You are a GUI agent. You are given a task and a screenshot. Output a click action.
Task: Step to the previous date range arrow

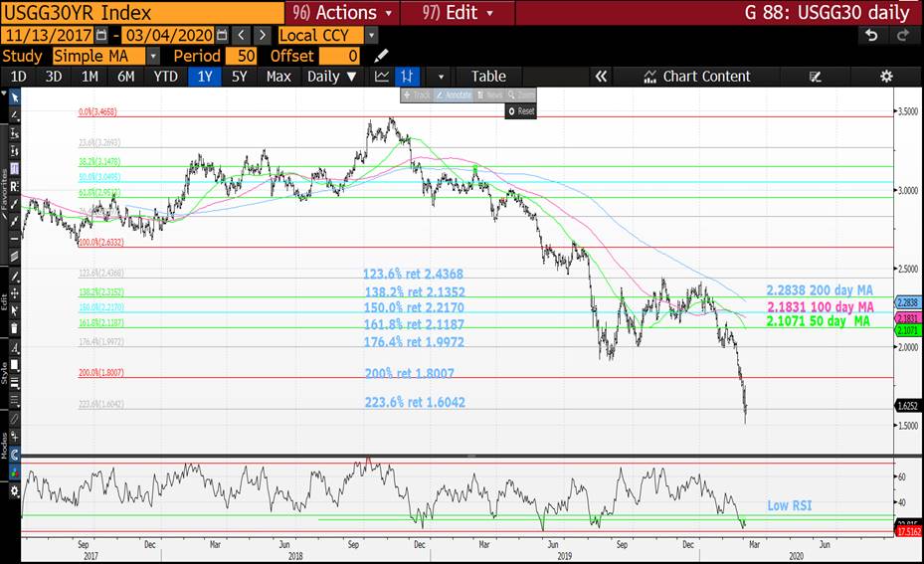coord(241,36)
